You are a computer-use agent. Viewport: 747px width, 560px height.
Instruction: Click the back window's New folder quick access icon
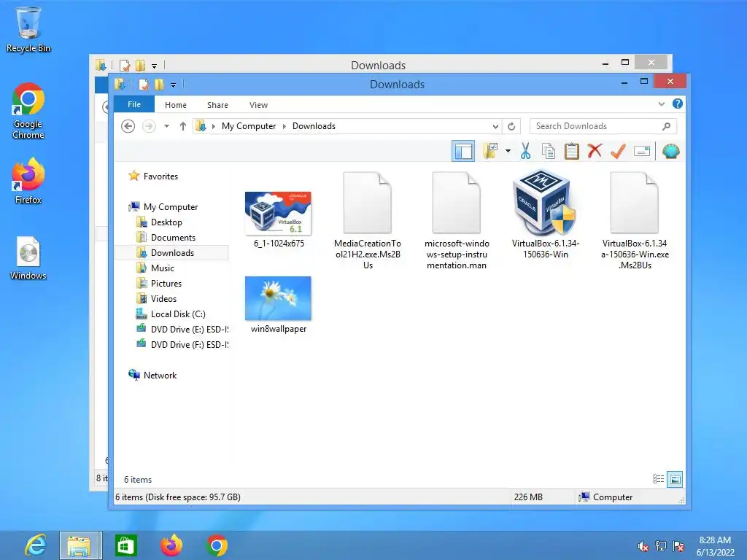140,65
